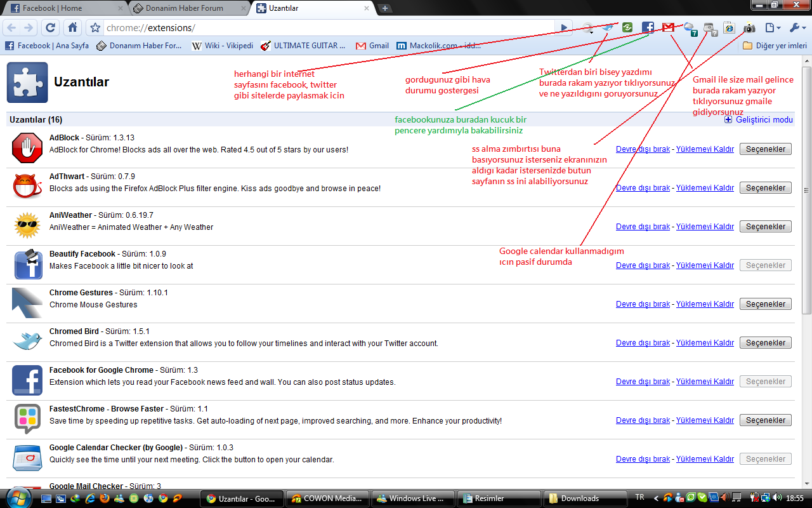
Task: Switch to the Facebook | Home tab
Action: pyautogui.click(x=65, y=8)
